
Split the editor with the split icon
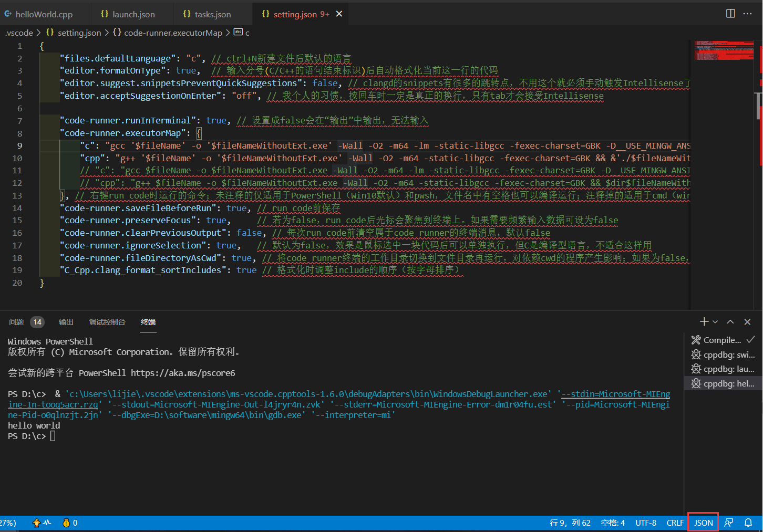[730, 14]
